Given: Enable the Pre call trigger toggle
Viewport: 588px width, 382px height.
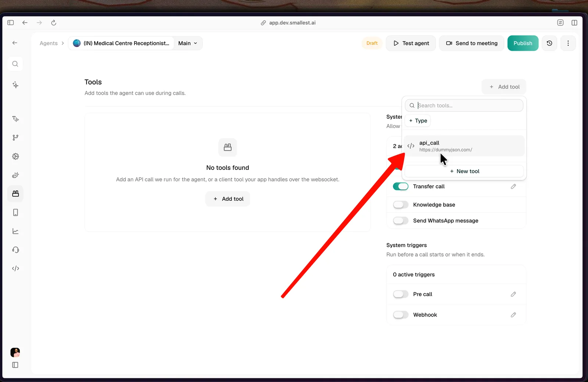Looking at the screenshot, I should pos(401,294).
